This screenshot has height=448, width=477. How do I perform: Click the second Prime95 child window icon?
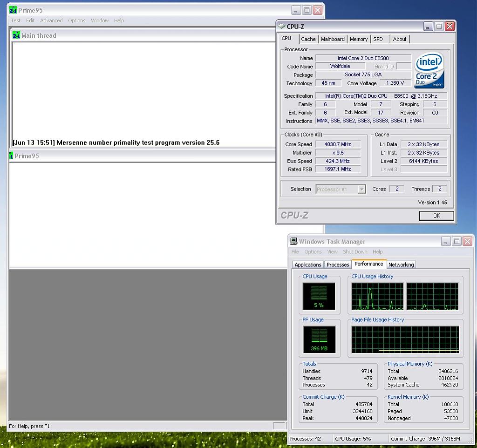11,156
